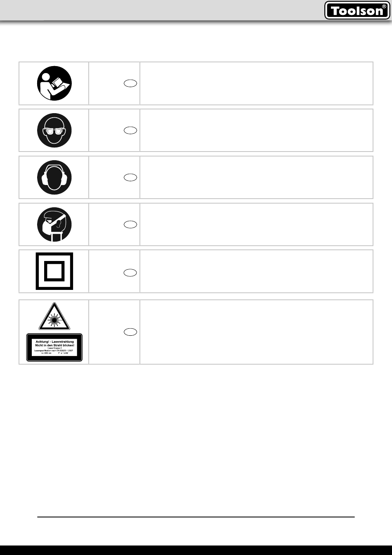This screenshot has height=555, width=392.
Task: Click the oval marker beside the laser warning
Action: 130,332
